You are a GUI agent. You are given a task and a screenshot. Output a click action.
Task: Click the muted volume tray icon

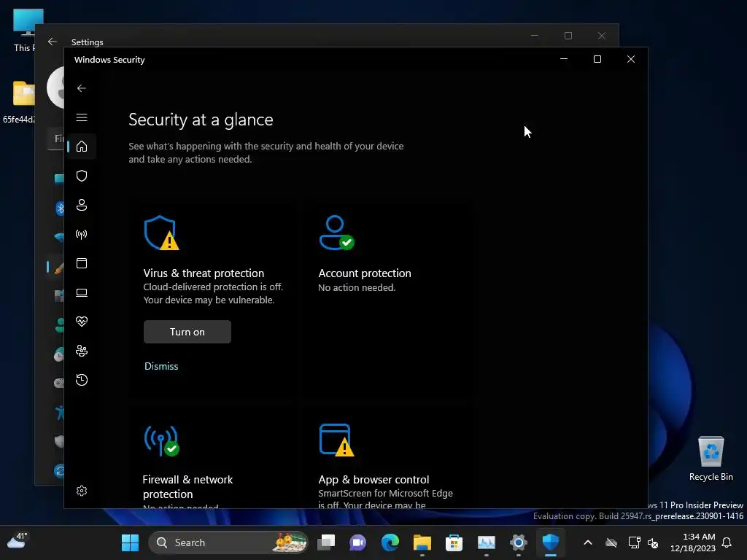point(653,542)
